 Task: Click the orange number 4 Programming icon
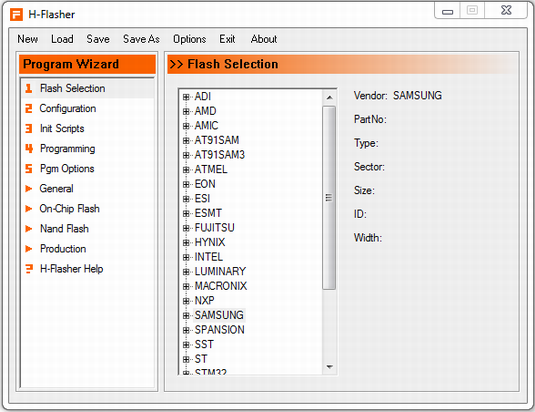tap(29, 149)
